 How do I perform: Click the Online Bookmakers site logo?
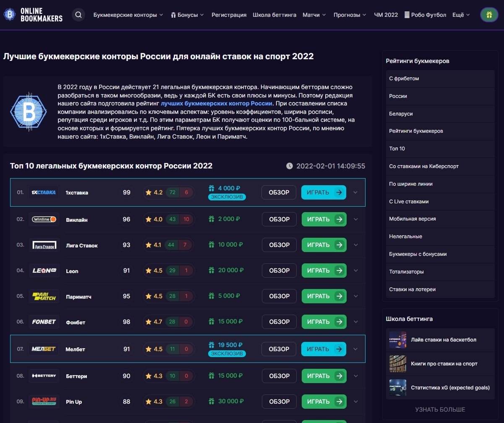[33, 15]
